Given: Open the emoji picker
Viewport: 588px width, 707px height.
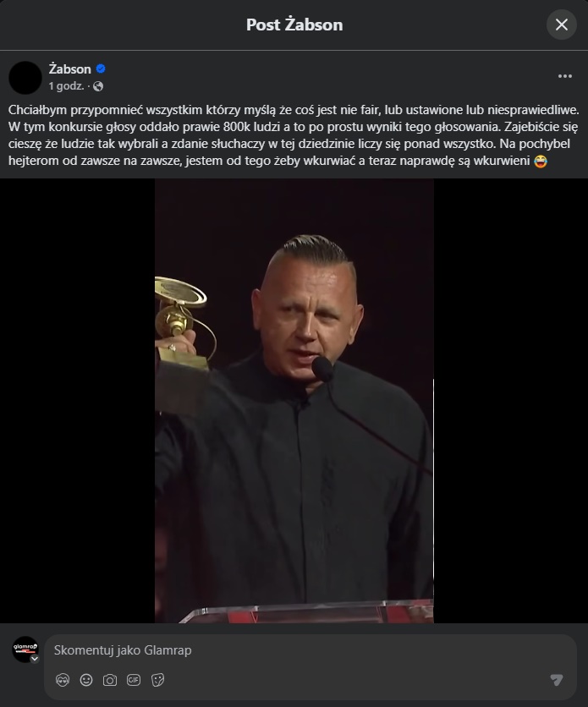Looking at the screenshot, I should (x=86, y=680).
